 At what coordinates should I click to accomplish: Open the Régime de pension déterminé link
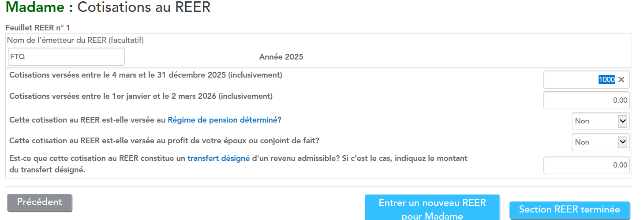click(x=222, y=120)
